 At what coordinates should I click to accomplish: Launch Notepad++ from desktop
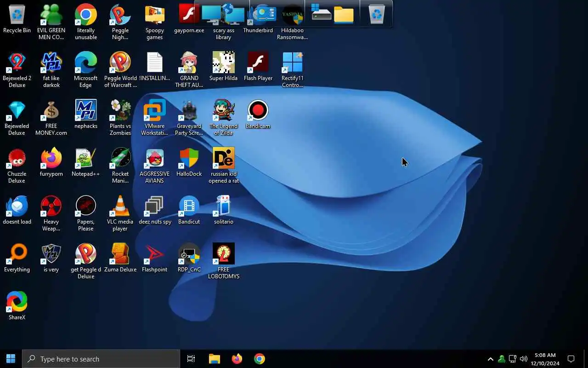pyautogui.click(x=86, y=162)
